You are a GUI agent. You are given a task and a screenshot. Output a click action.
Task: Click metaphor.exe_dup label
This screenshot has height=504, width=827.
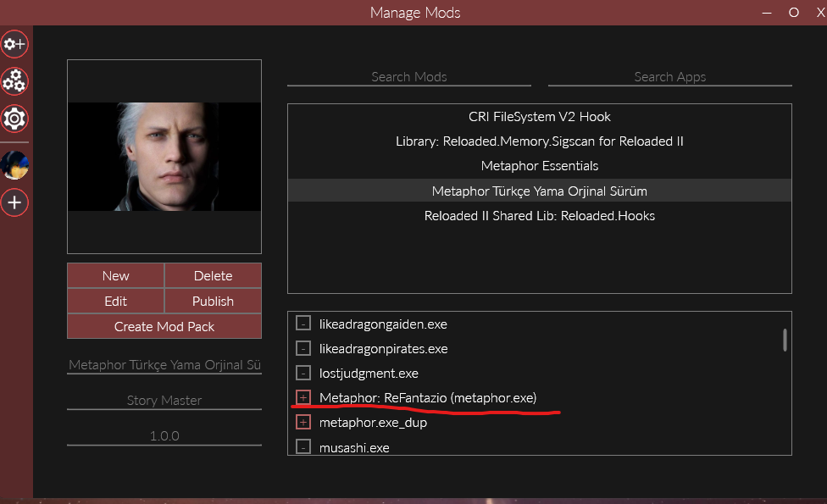373,423
